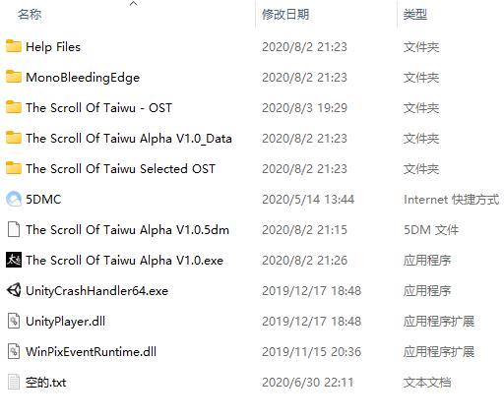Viewport: 504px width, 420px height.
Task: Select the 空的.txt text document icon
Action: click(x=14, y=382)
